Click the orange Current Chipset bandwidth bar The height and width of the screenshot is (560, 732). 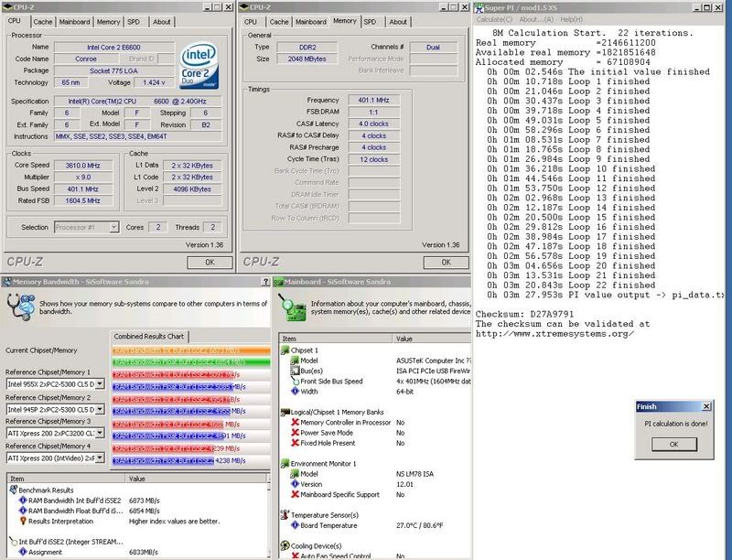click(191, 350)
